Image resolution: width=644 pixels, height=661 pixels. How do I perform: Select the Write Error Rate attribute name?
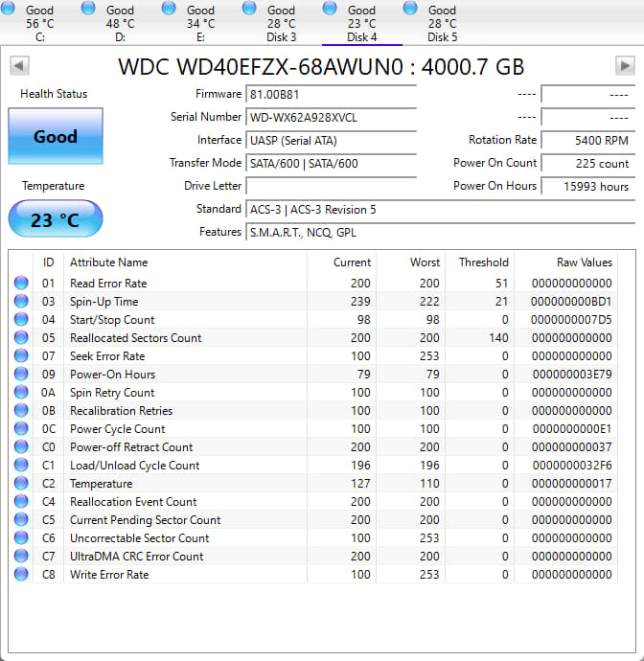tap(109, 575)
